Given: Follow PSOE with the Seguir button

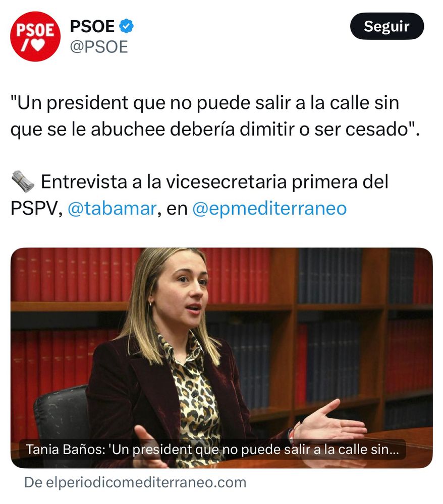Looking at the screenshot, I should pyautogui.click(x=386, y=26).
